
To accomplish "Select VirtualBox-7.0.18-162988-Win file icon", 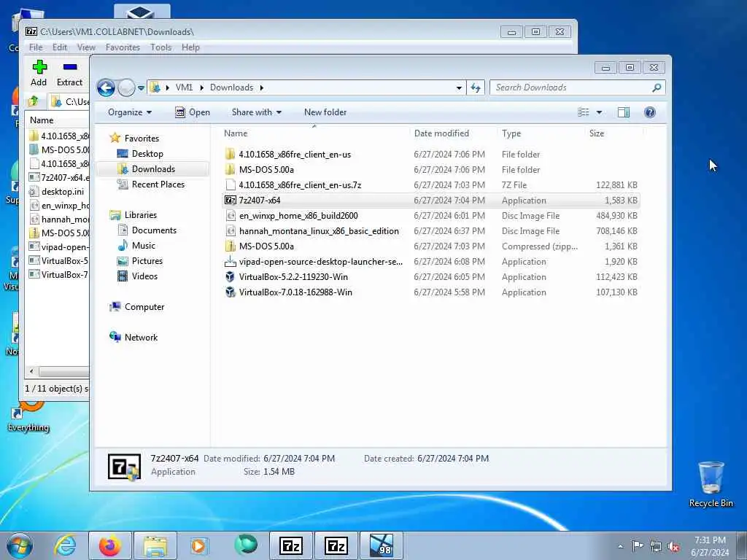I will click(x=230, y=292).
